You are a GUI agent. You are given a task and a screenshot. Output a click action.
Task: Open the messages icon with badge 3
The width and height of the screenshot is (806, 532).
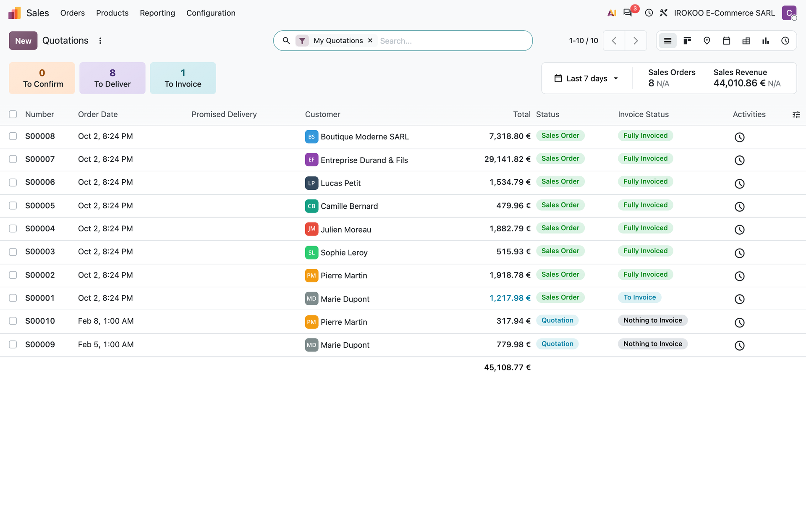coord(628,13)
